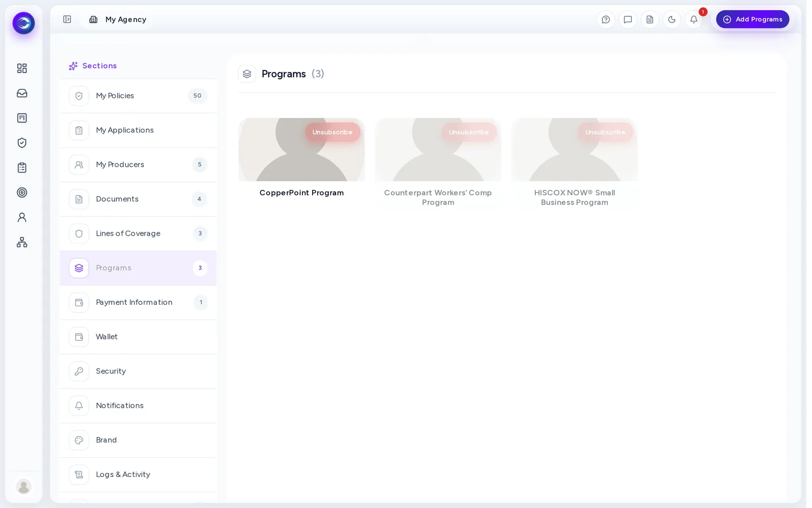Open the help question mark icon
Screen dimensions: 812x508
click(x=605, y=19)
